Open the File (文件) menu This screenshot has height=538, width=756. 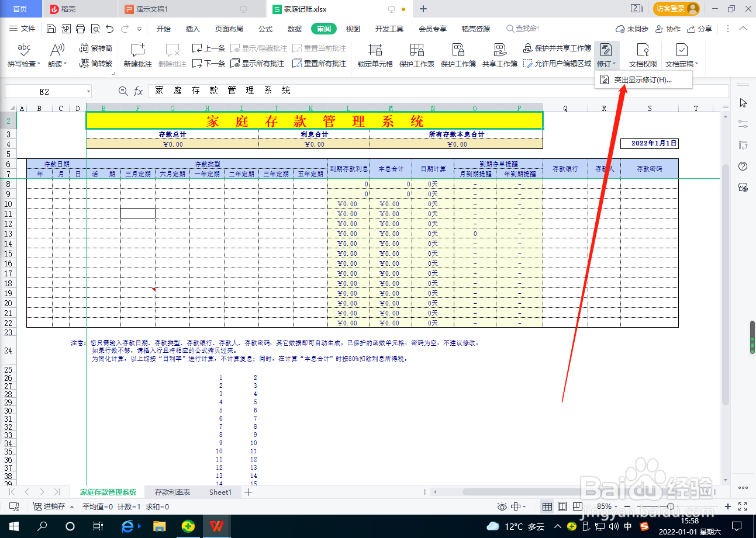point(23,29)
